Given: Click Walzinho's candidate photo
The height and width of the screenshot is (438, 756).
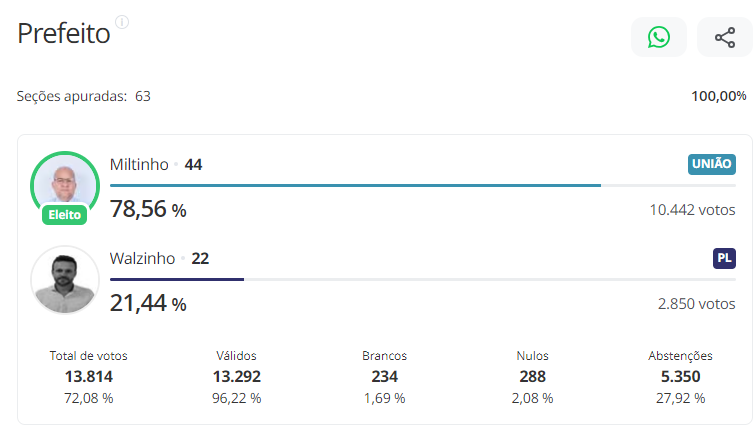Looking at the screenshot, I should pos(65,279).
